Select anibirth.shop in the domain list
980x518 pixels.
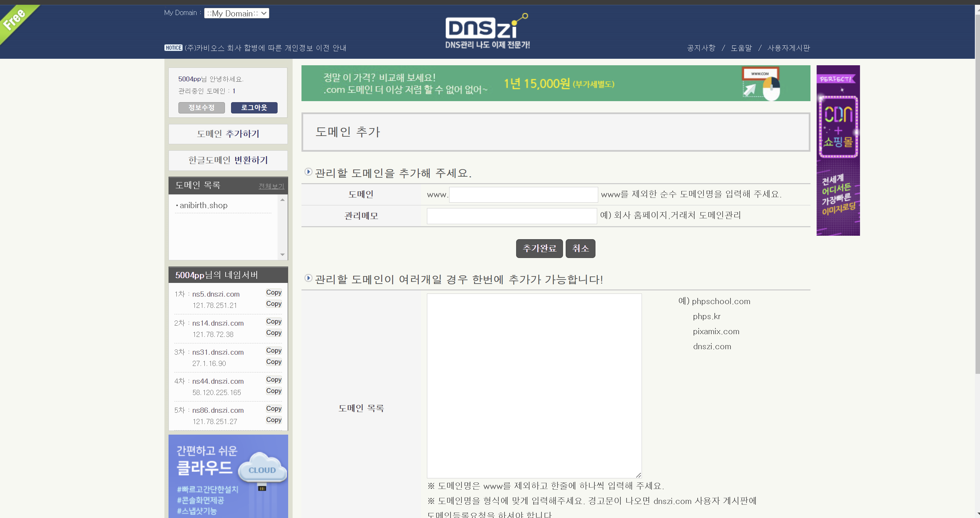tap(203, 205)
